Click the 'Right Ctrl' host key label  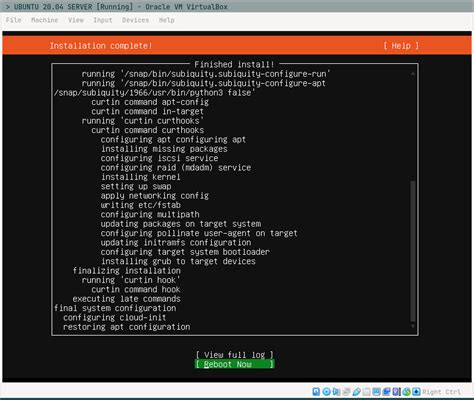click(442, 392)
